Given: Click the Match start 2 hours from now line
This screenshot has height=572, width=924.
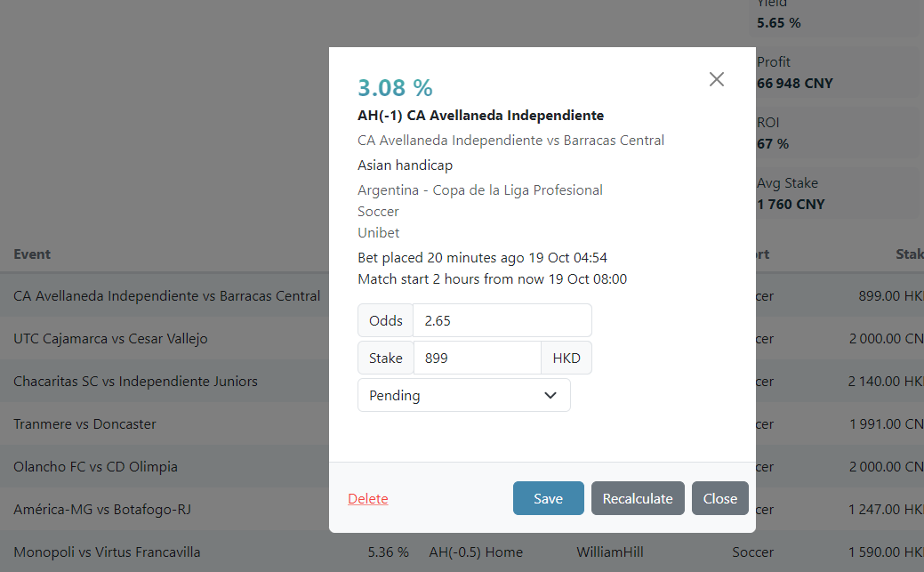Looking at the screenshot, I should [492, 279].
